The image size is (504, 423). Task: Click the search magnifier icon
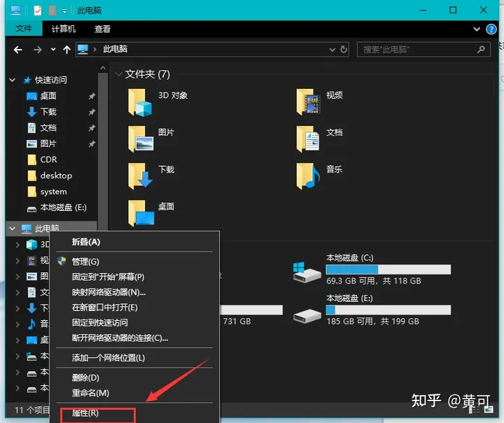(x=481, y=50)
